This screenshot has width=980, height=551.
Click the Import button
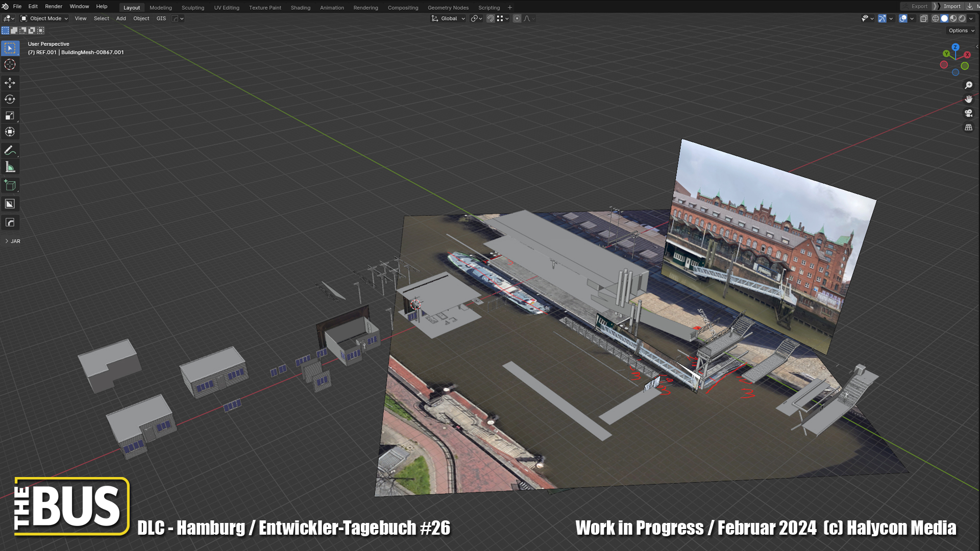tap(951, 7)
